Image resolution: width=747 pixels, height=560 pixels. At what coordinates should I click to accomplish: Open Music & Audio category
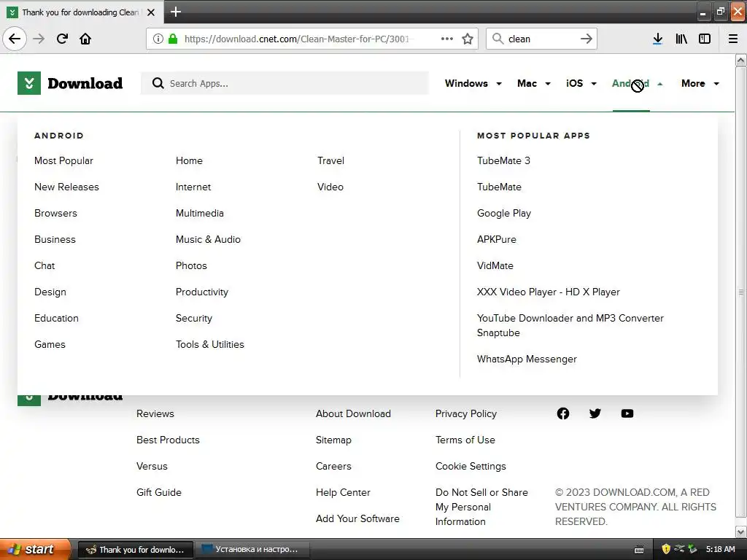pos(208,239)
